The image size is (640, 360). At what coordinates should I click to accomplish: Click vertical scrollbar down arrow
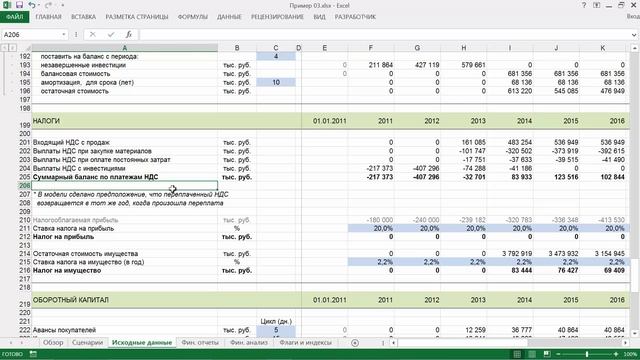[x=635, y=333]
